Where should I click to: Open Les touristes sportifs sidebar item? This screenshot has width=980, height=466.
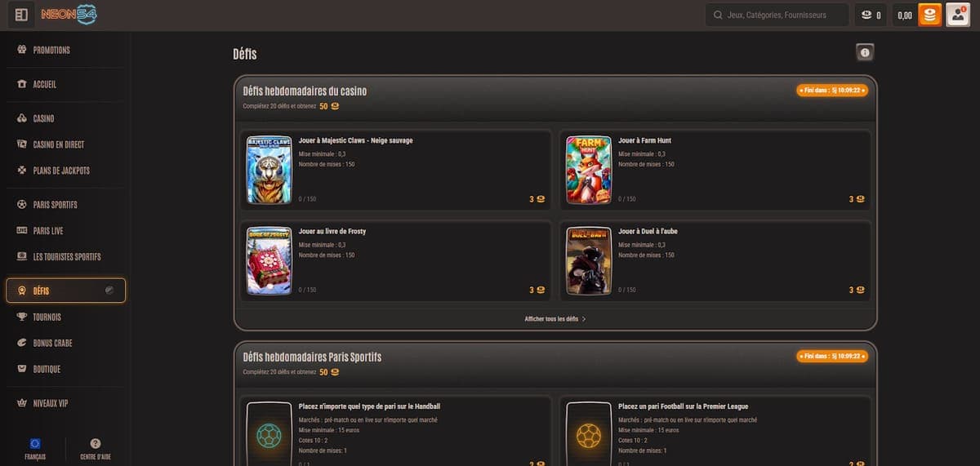point(65,257)
